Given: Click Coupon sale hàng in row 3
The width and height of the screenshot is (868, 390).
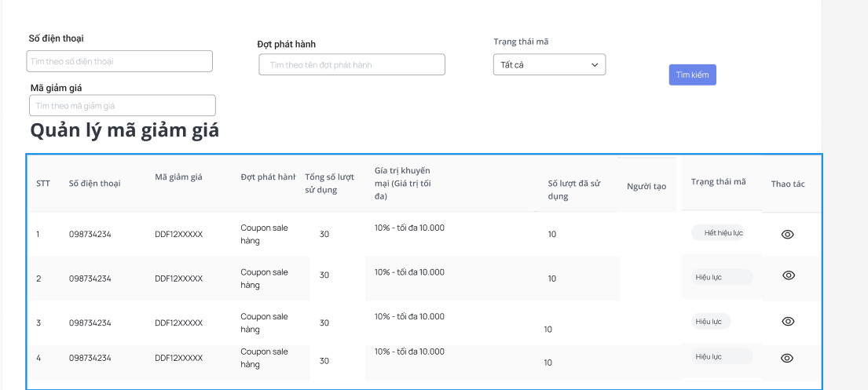Looking at the screenshot, I should [x=264, y=323].
